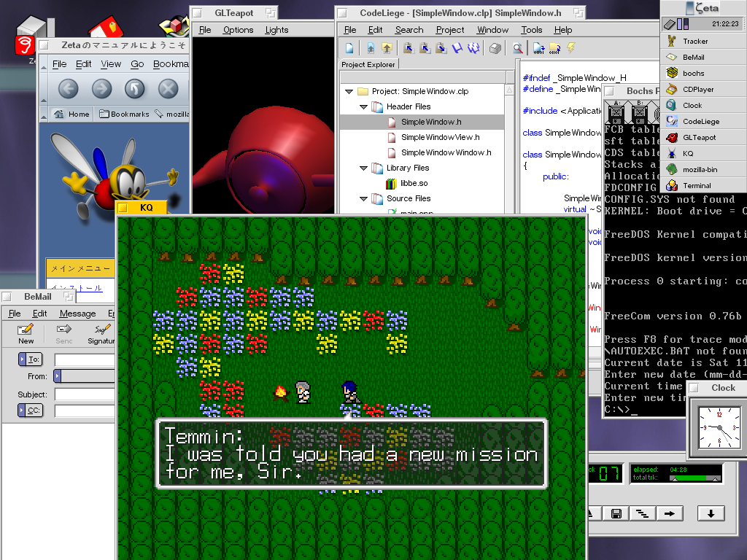Click the lightning bolt icon in CodeLiege toolbar
747x560 pixels.
click(570, 47)
